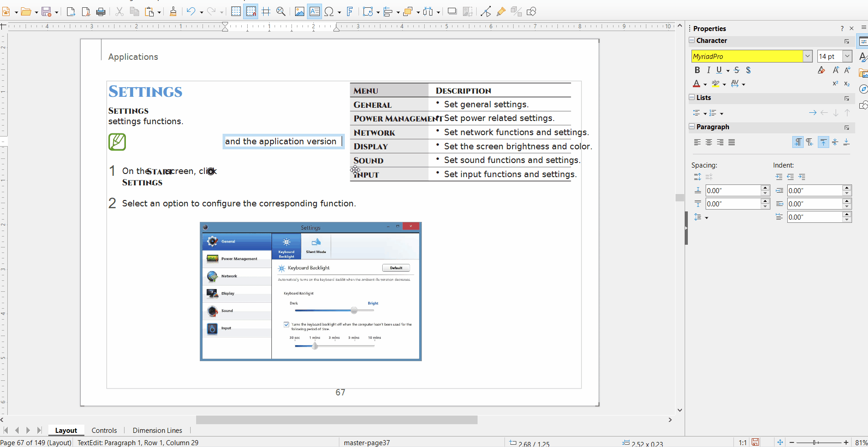Click the Align Objects icon
Screen dimensions: 868x447
388,12
